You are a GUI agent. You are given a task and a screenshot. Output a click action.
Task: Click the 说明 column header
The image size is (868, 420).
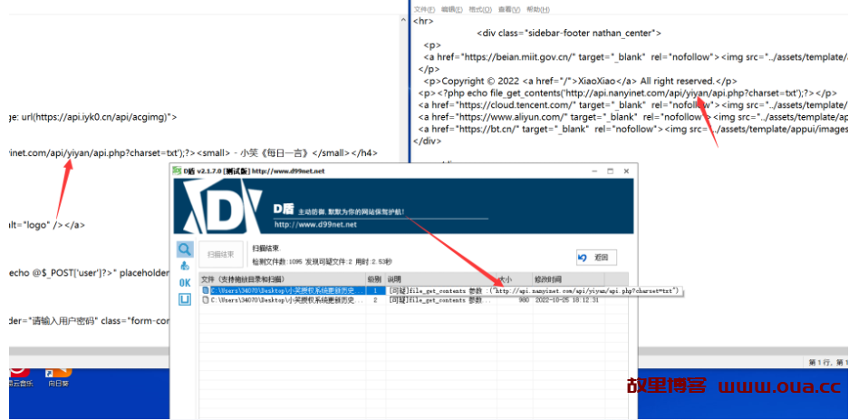point(440,278)
